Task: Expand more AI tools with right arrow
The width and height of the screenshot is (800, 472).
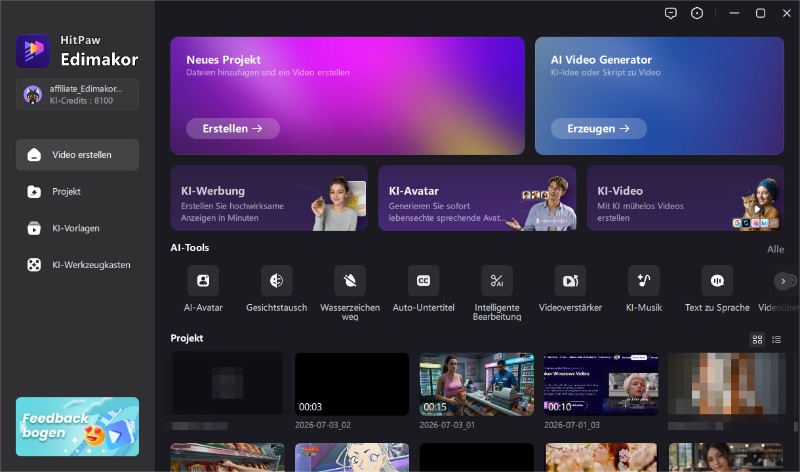Action: 783,281
